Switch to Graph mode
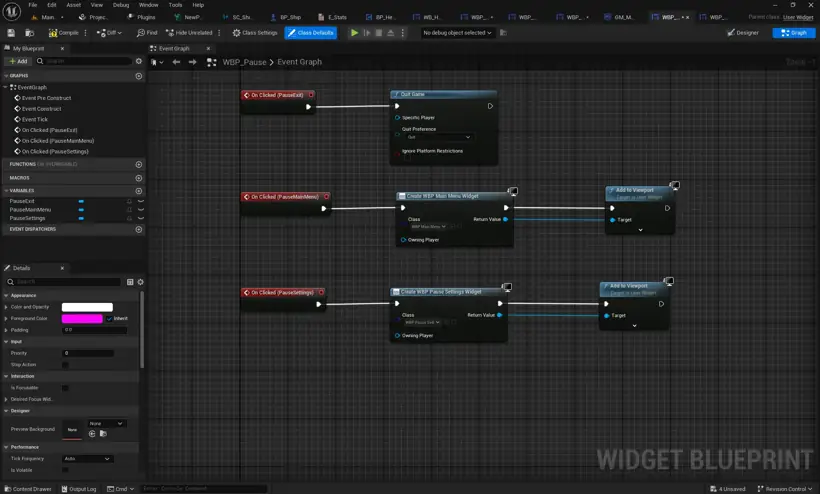 click(x=794, y=33)
